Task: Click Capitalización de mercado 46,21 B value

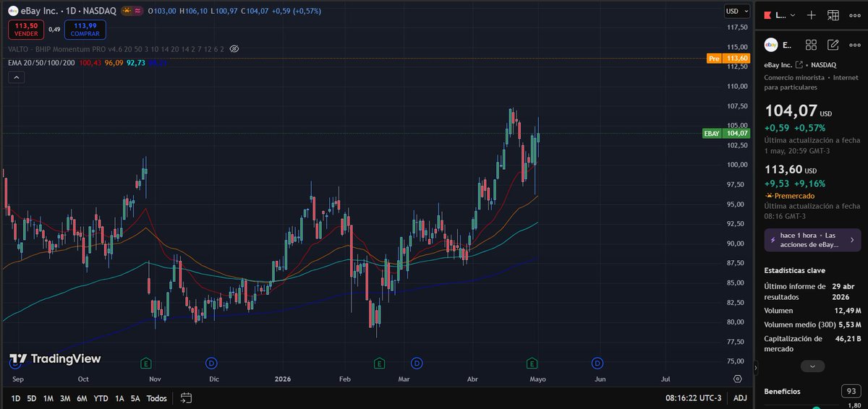Action: point(846,337)
